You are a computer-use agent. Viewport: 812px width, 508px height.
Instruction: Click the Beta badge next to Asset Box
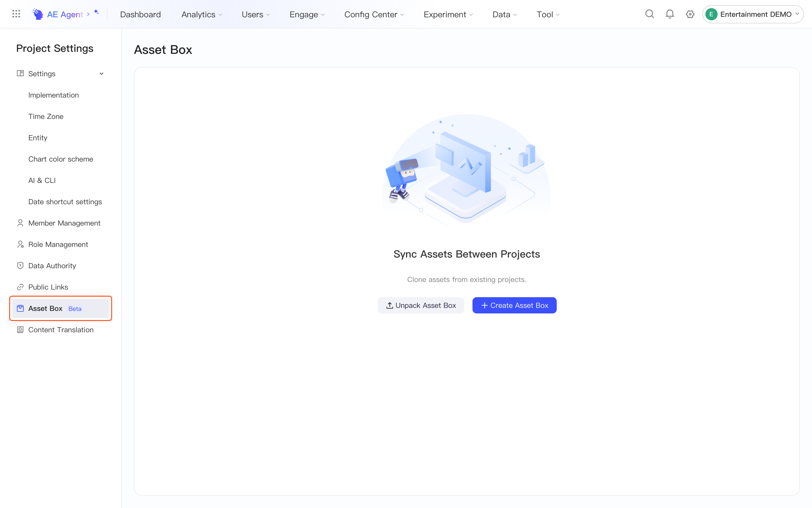(x=75, y=308)
